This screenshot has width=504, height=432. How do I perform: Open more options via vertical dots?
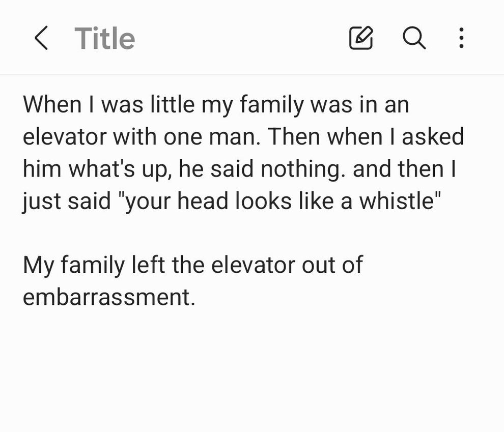pos(461,38)
